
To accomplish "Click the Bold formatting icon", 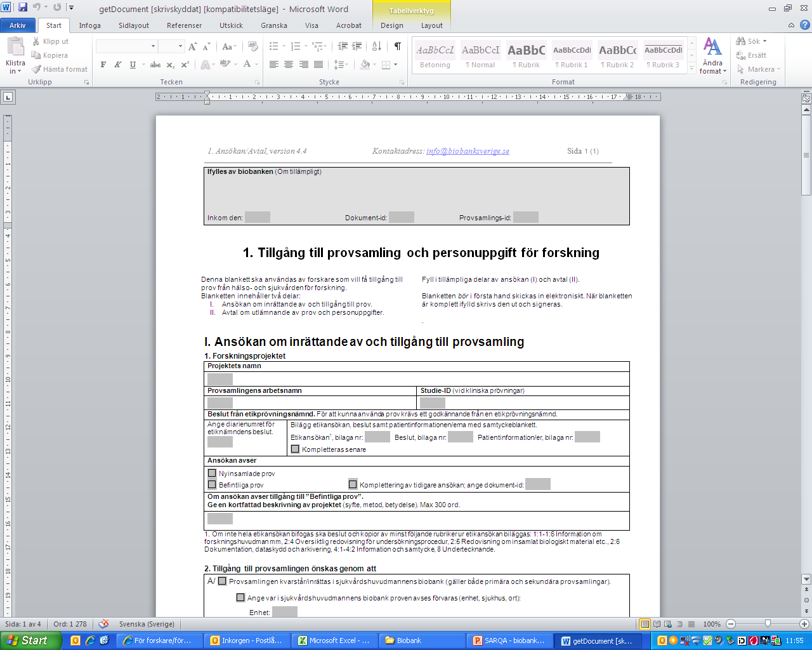I will point(103,65).
